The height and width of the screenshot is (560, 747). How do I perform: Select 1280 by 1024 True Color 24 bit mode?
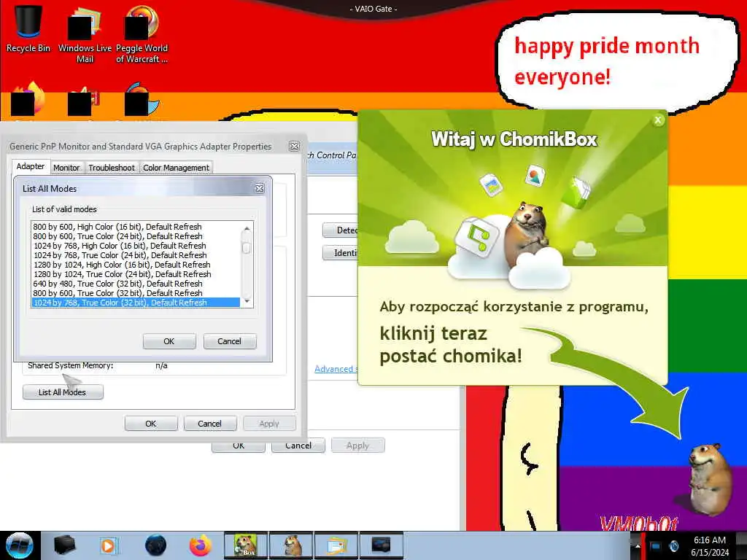coord(135,274)
